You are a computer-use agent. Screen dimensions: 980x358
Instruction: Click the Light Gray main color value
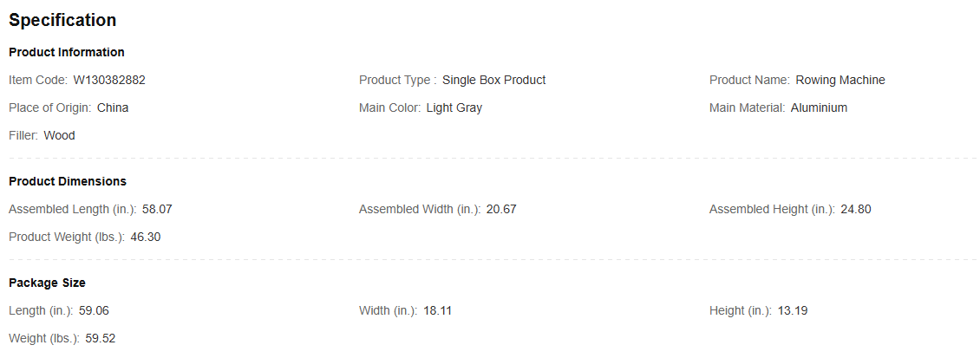click(x=454, y=107)
